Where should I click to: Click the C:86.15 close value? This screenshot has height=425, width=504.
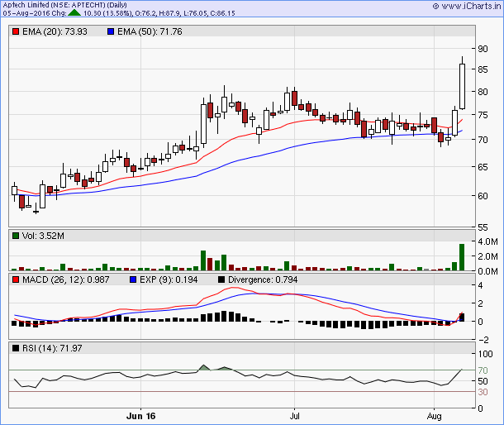(222, 13)
